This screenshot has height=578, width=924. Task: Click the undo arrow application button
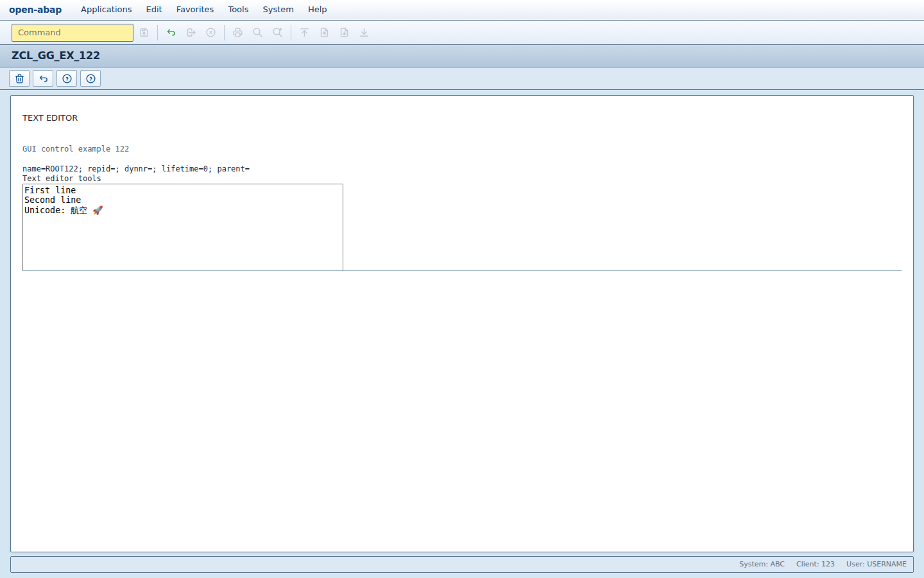tap(43, 78)
